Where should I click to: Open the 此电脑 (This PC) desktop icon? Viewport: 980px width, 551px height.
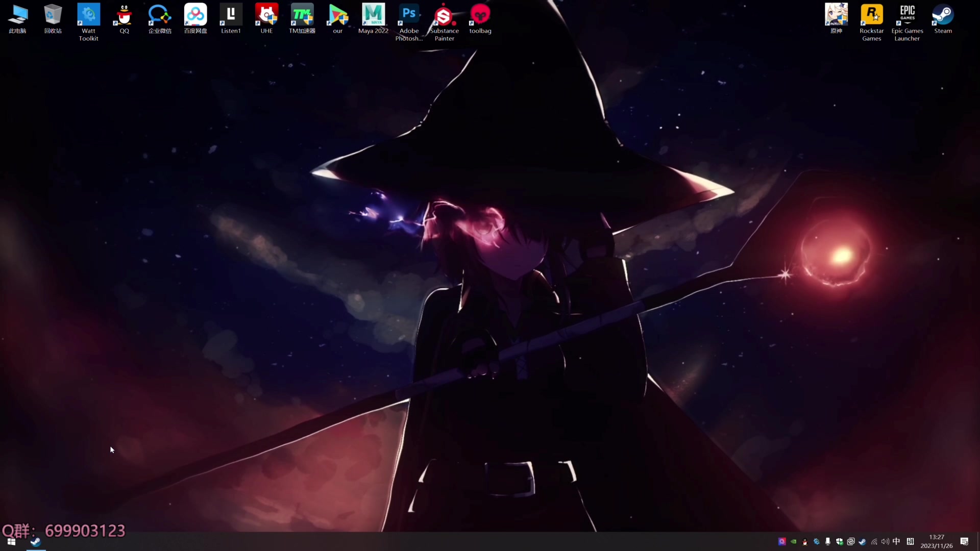[17, 19]
